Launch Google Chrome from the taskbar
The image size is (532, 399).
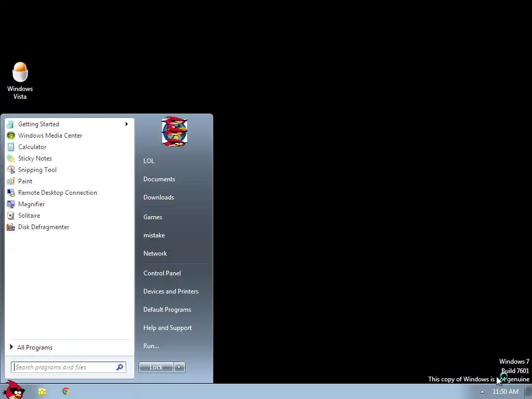pyautogui.click(x=66, y=391)
